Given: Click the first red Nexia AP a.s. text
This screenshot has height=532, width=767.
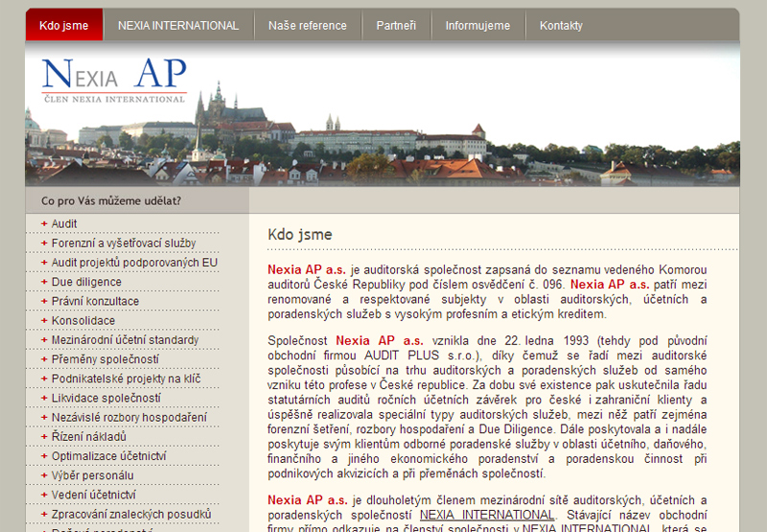Looking at the screenshot, I should point(307,270).
